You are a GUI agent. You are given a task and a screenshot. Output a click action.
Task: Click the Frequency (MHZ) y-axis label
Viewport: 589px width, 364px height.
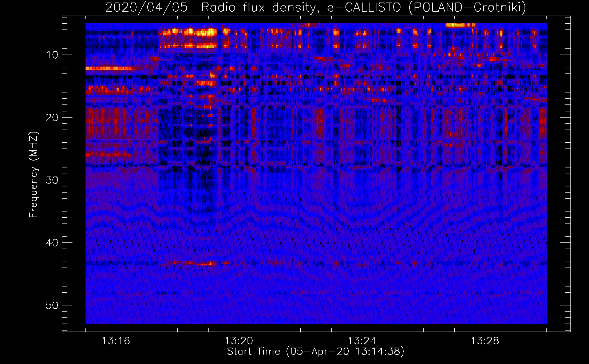coord(33,175)
